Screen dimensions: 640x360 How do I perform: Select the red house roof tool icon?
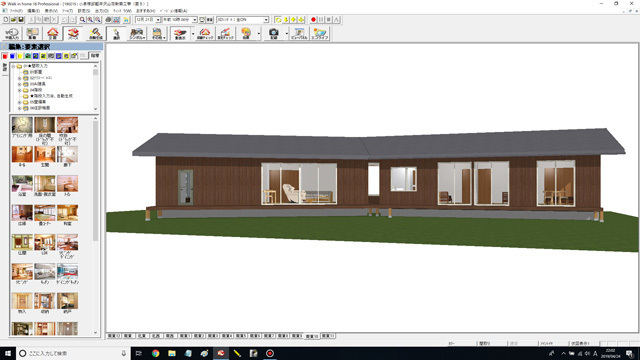(x=53, y=33)
